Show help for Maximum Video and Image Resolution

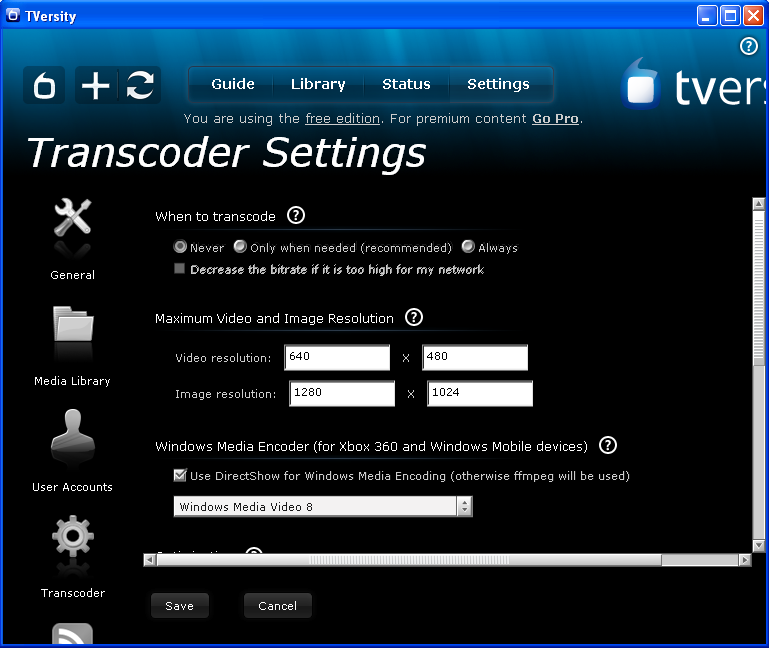(x=414, y=317)
